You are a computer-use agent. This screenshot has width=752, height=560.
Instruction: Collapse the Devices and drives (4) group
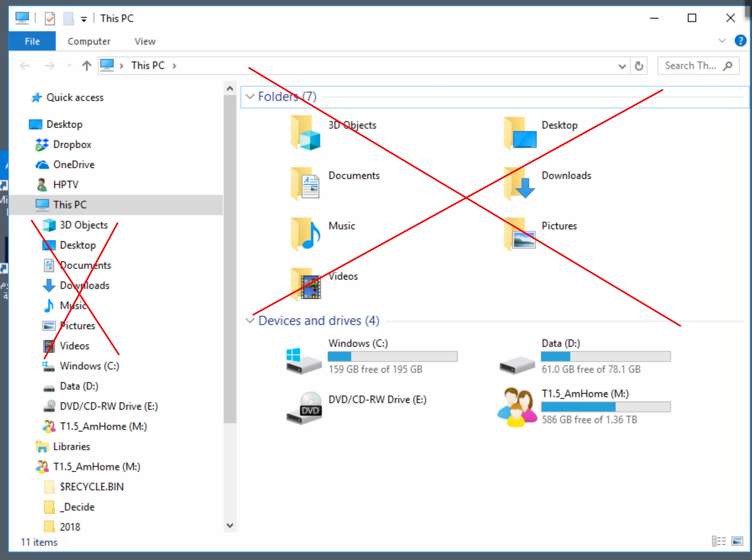250,321
